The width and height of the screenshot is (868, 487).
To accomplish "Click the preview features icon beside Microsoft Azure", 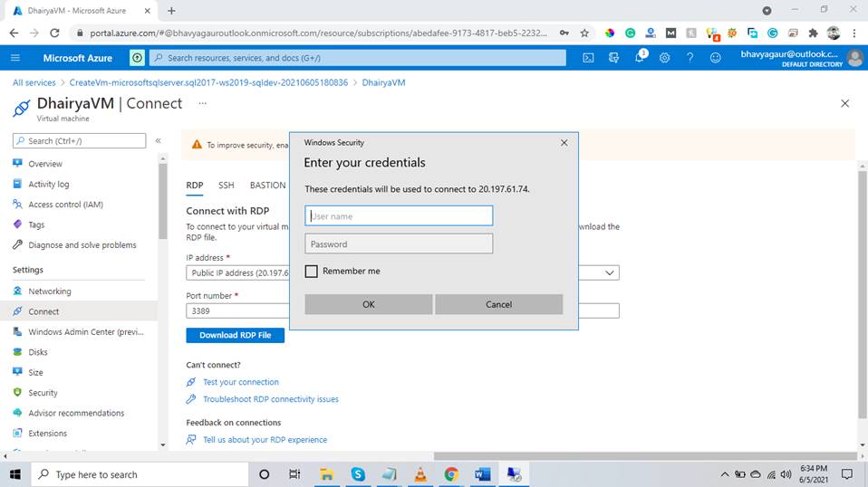I will point(137,58).
